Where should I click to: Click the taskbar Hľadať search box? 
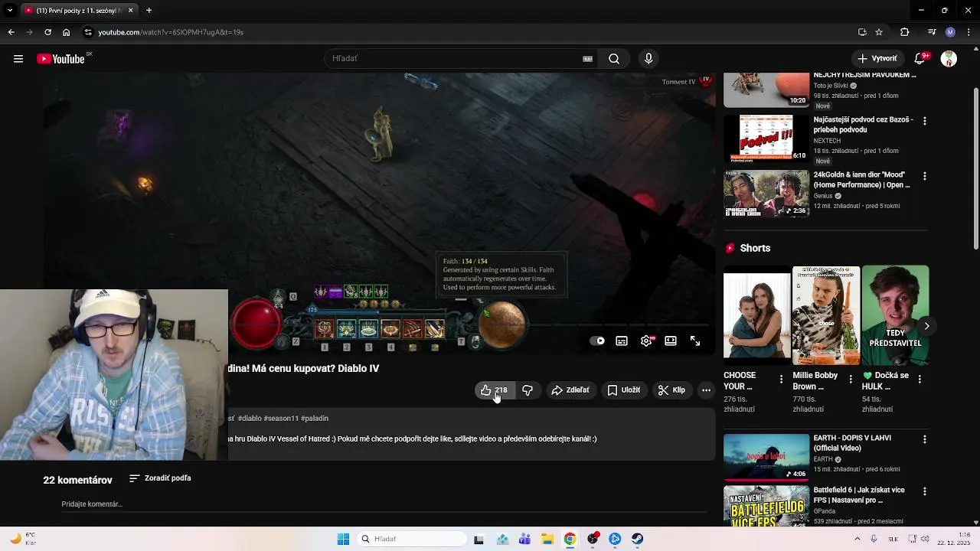[x=413, y=539]
